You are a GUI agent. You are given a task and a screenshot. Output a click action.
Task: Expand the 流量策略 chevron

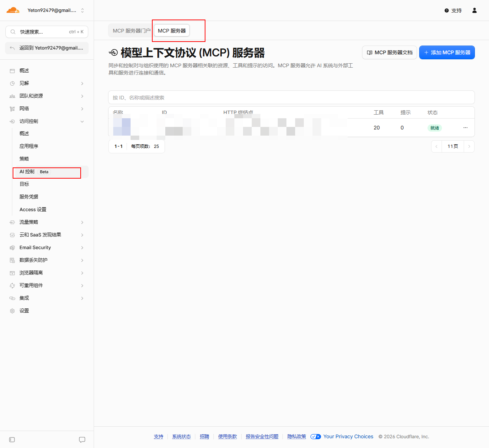tap(82, 222)
